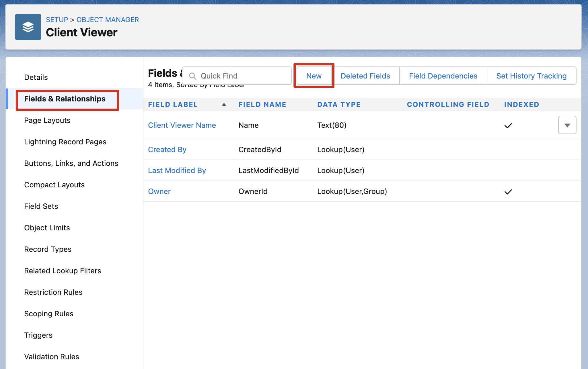Click the OwnerId field name cell

coord(253,191)
